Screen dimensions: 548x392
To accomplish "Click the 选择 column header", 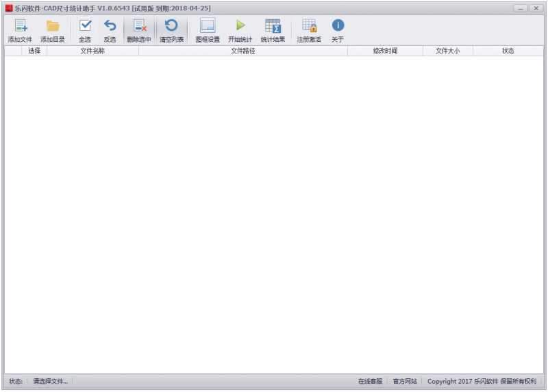I will point(34,51).
